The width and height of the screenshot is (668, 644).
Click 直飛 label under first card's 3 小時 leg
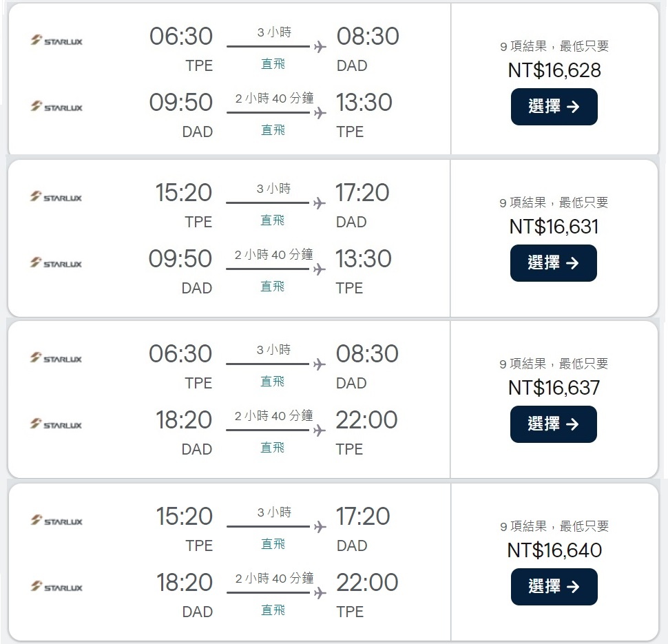click(273, 64)
